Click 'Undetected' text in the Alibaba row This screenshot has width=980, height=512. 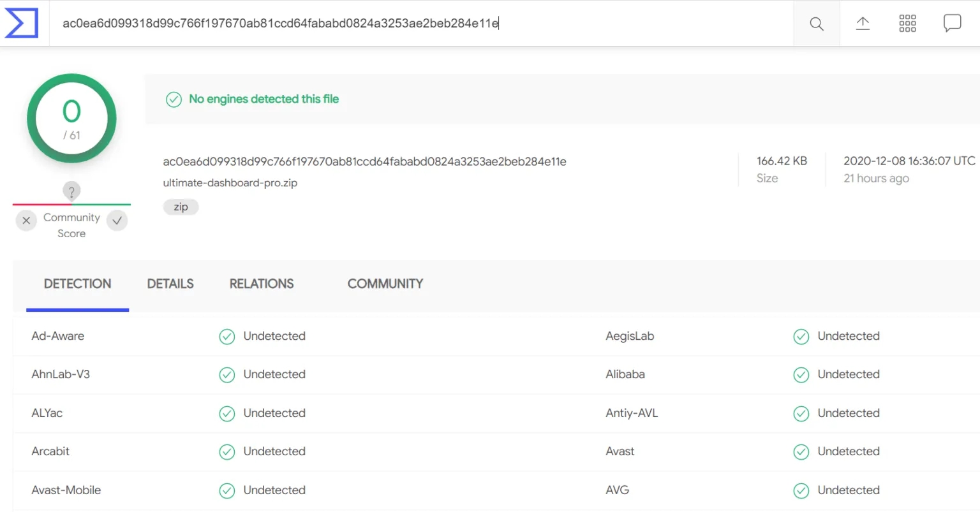(x=849, y=374)
